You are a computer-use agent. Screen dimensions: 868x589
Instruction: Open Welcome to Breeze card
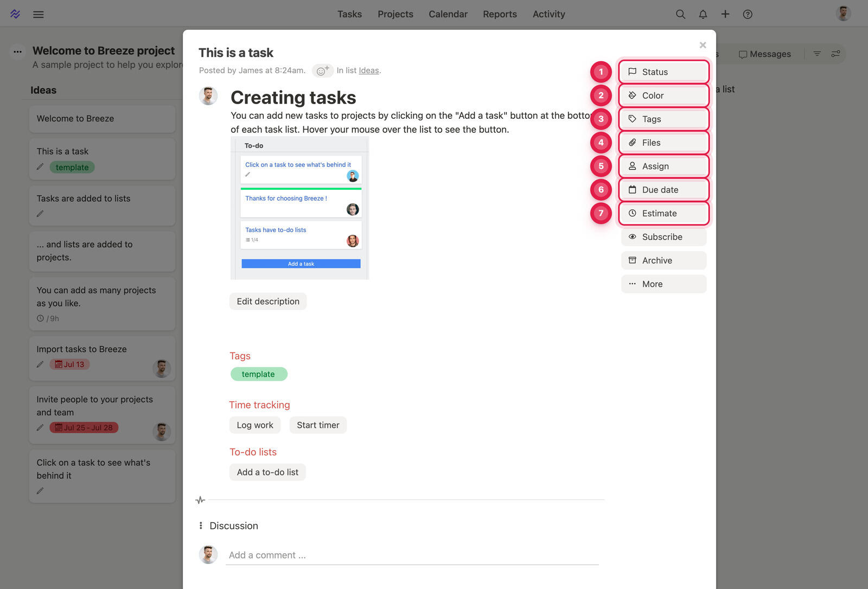(x=102, y=119)
